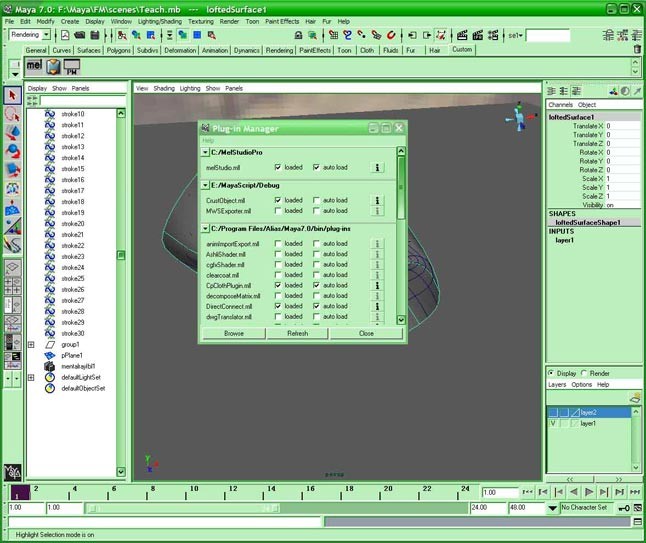Collapse the C:/MelStudioPro section

205,152
